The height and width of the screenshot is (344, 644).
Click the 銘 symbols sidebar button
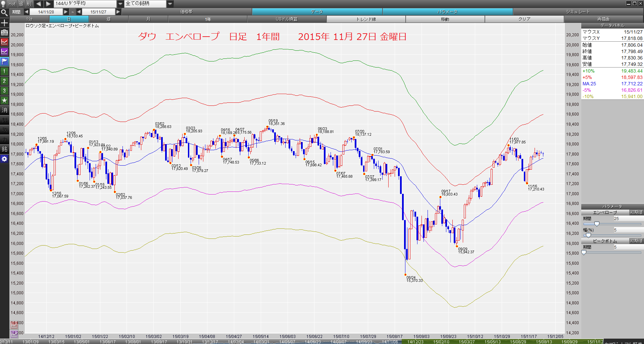tap(4, 149)
